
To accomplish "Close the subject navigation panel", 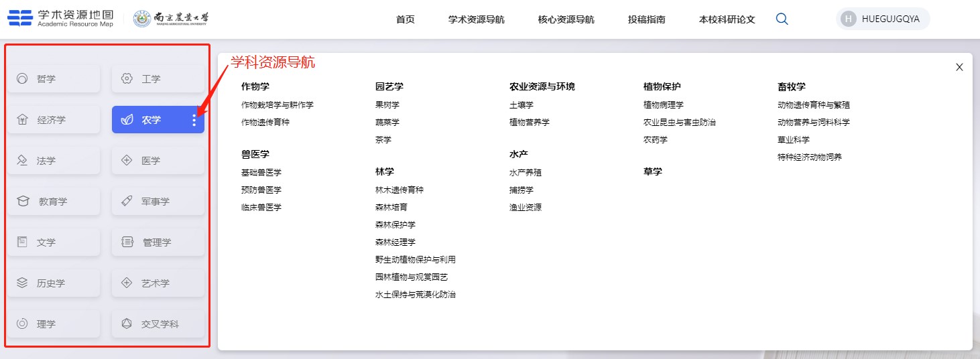I will (x=959, y=67).
